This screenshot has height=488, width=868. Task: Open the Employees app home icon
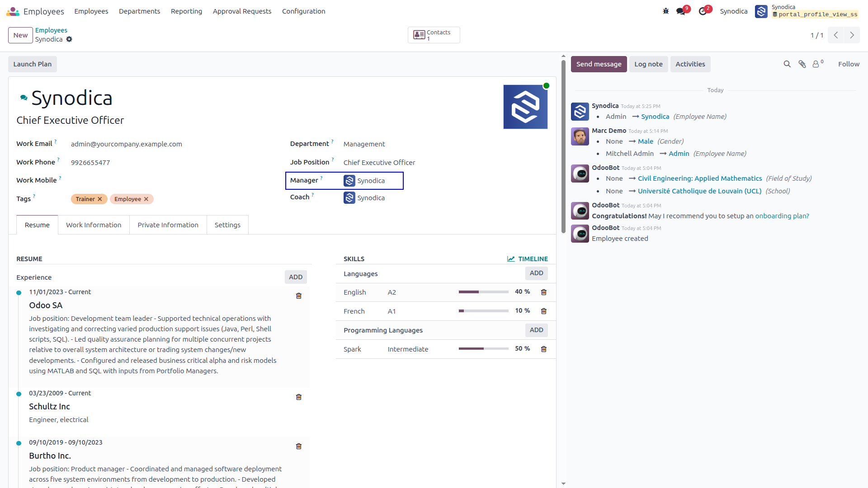[13, 11]
